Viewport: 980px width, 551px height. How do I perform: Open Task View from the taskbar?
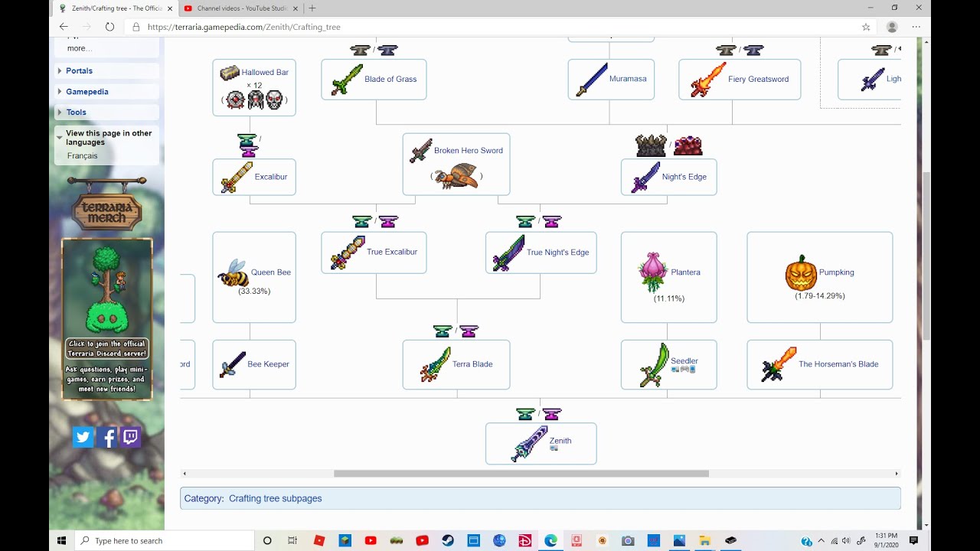(x=292, y=540)
